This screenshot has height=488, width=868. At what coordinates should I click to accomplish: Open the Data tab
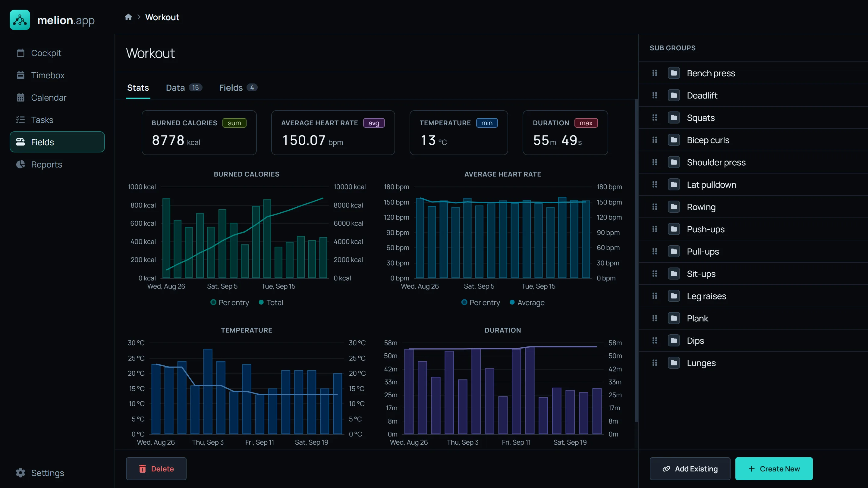[x=184, y=88]
